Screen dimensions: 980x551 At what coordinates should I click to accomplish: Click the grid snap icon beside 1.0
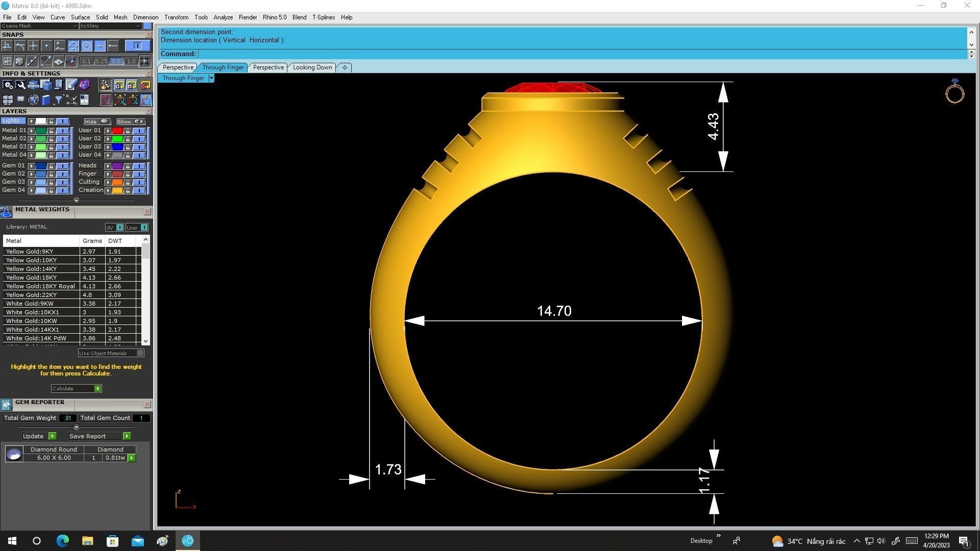[x=145, y=61]
